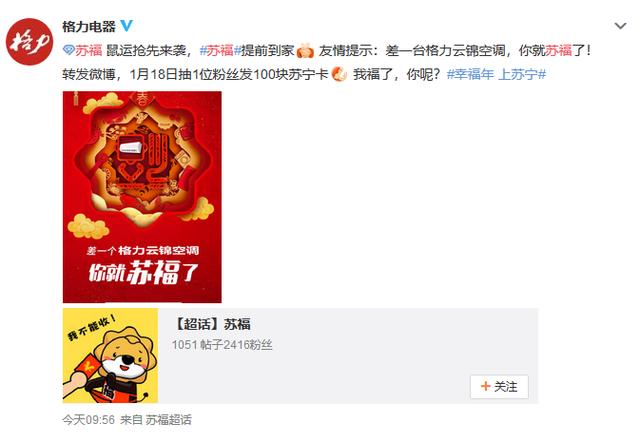
Task: Click the 你就苏福了 slogan on poster
Action: (144, 273)
